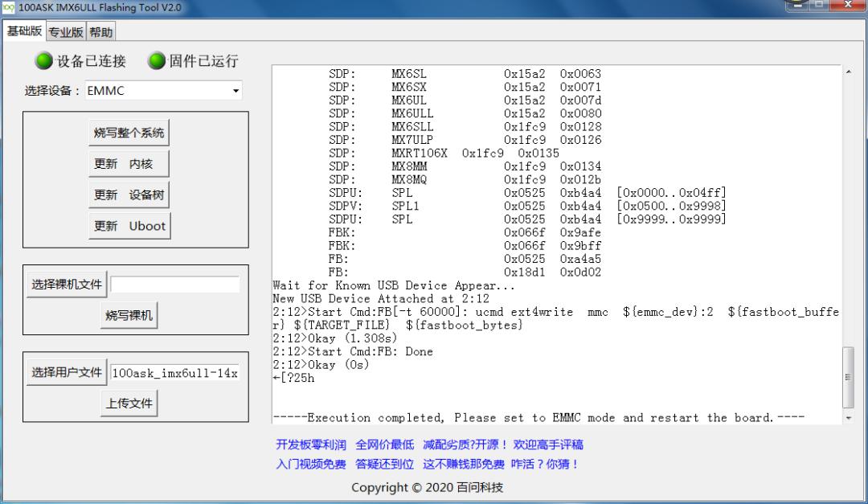This screenshot has height=504, width=868.
Task: Click the log scrollbar down arrow
Action: pyautogui.click(x=848, y=418)
